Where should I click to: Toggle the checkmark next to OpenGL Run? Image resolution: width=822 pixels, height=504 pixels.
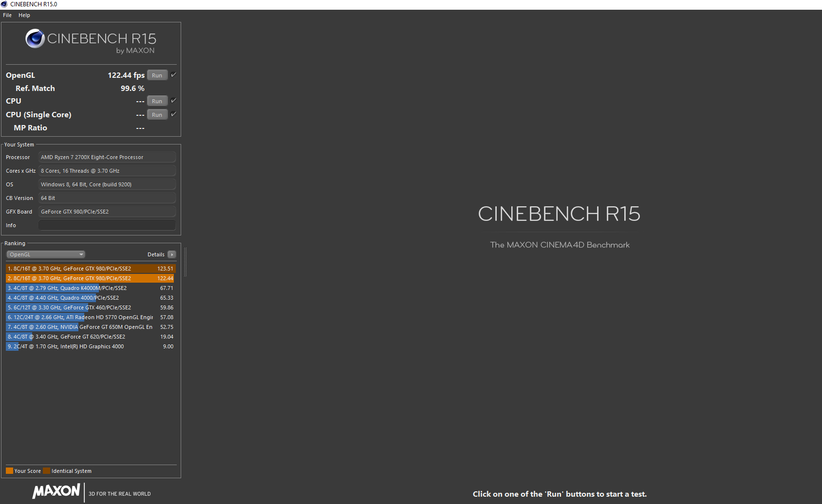174,75
